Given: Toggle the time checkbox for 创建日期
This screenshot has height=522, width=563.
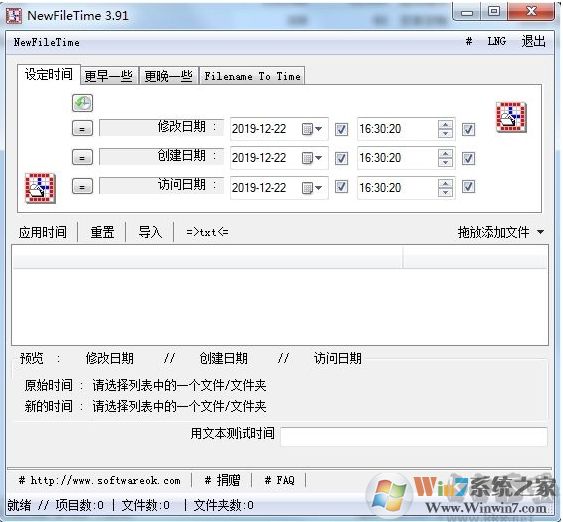Looking at the screenshot, I should [468, 158].
